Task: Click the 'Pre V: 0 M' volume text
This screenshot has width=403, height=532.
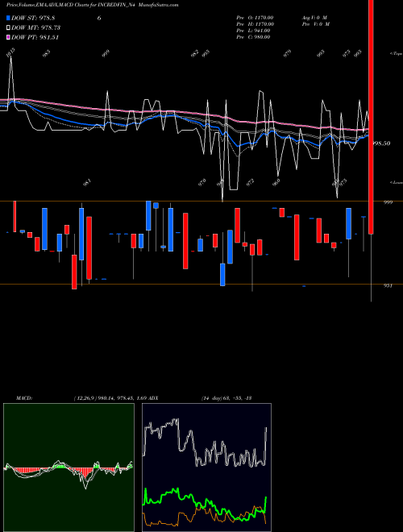Action: pyautogui.click(x=316, y=24)
